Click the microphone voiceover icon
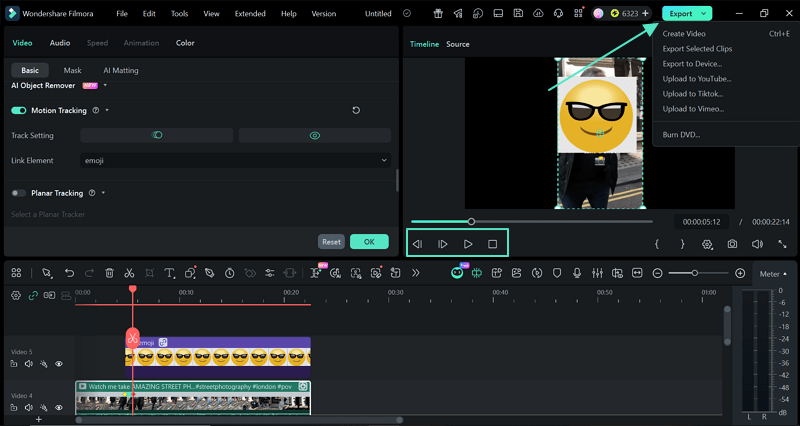The width and height of the screenshot is (800, 426). tap(576, 273)
